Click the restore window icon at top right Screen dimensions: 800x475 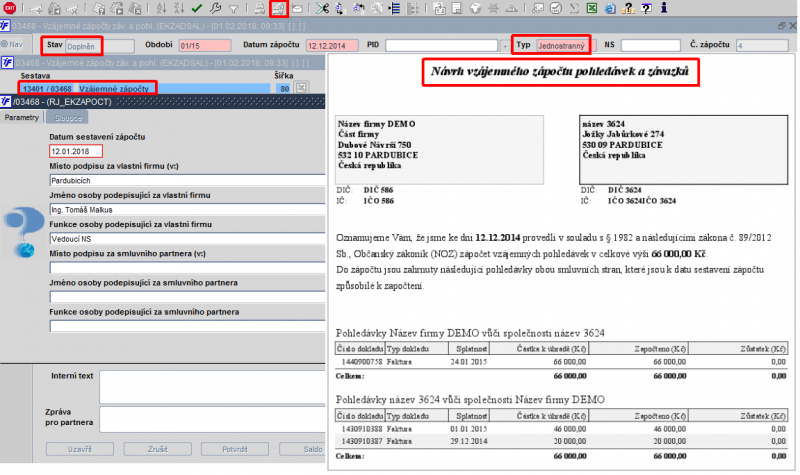pos(782,26)
